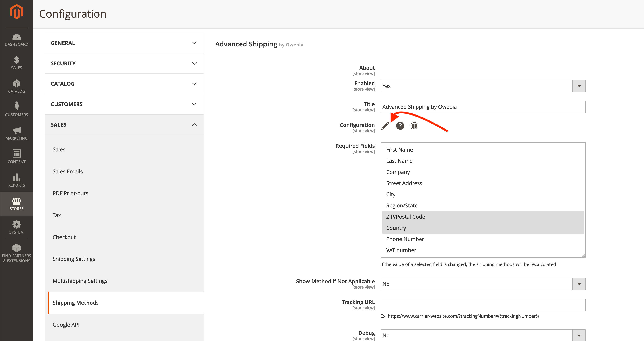Click the Tracking URL input field
Viewport: 644px width, 341px height.
[483, 305]
